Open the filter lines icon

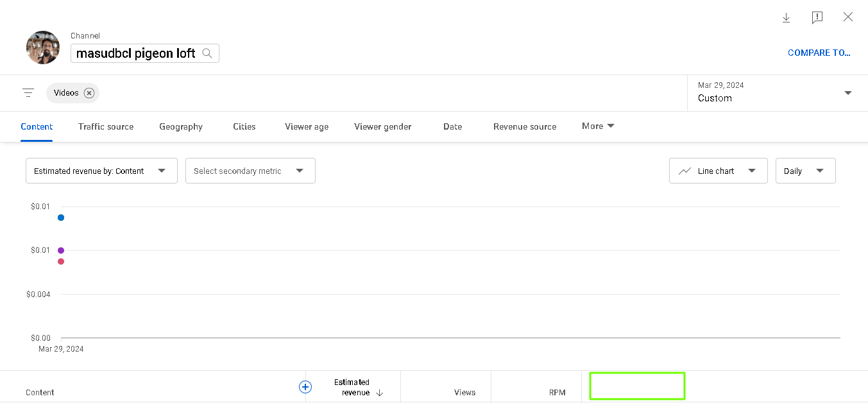tap(28, 93)
